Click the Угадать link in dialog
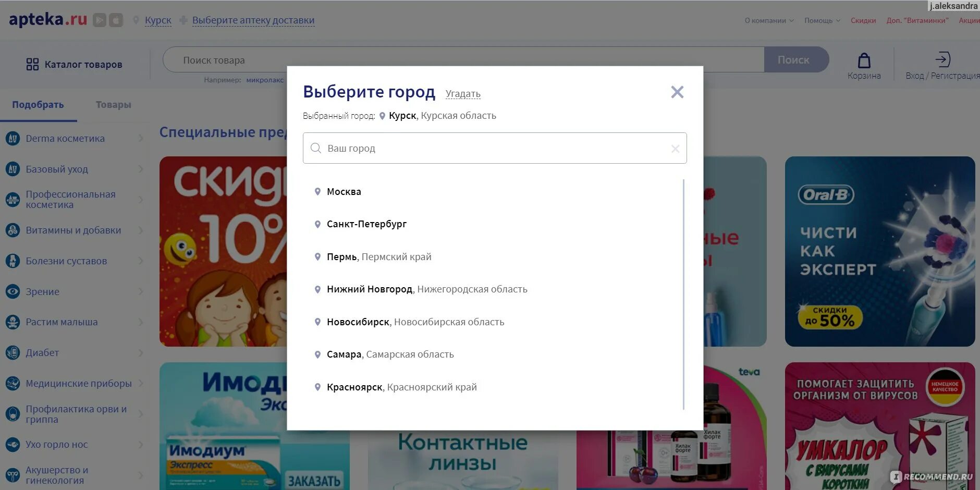This screenshot has height=490, width=980. [x=463, y=94]
